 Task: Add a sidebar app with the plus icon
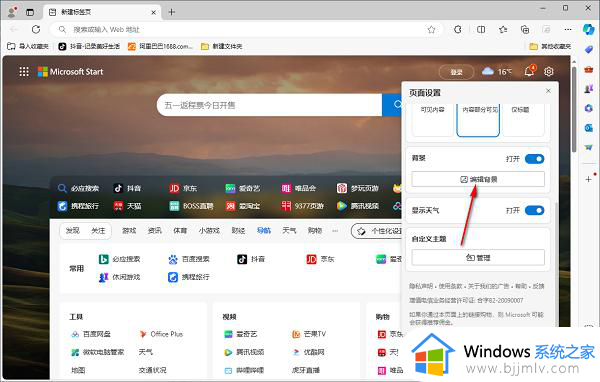[x=589, y=179]
